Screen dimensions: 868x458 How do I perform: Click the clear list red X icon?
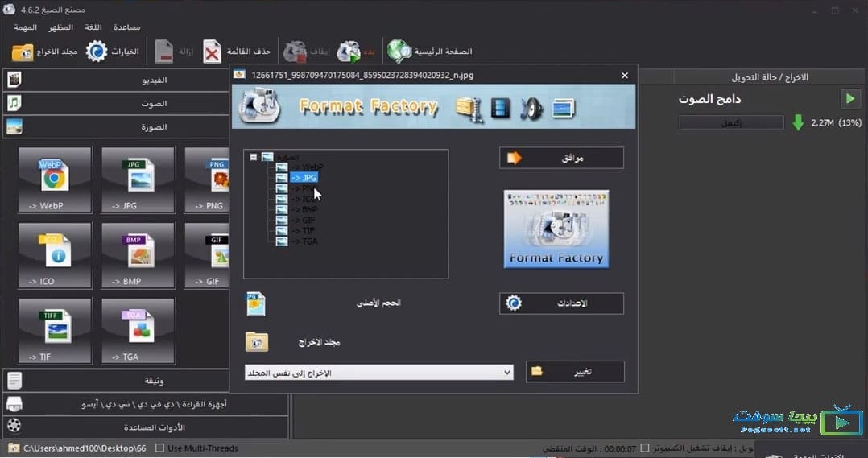(212, 52)
